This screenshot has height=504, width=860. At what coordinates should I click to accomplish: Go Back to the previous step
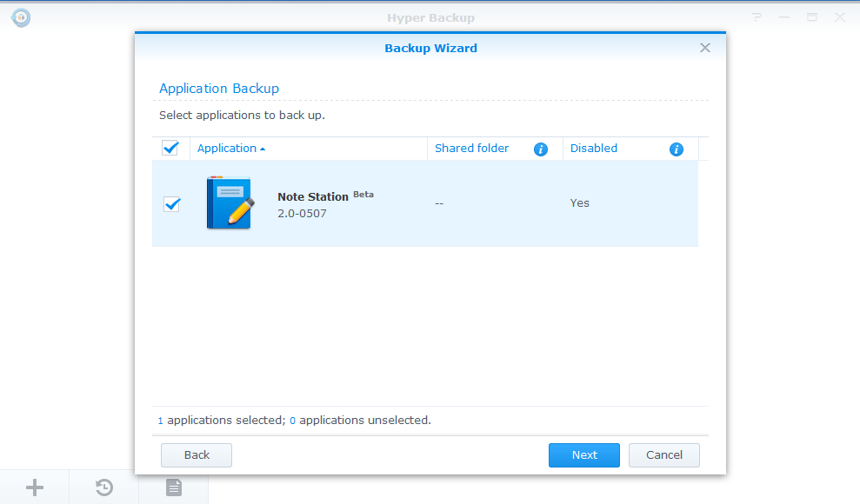[x=197, y=455]
